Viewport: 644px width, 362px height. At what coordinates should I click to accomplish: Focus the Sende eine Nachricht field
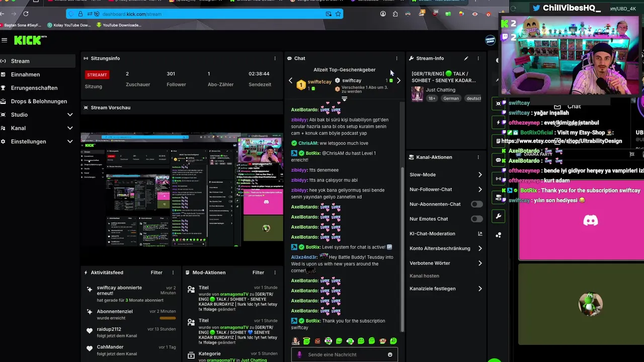tap(345, 354)
